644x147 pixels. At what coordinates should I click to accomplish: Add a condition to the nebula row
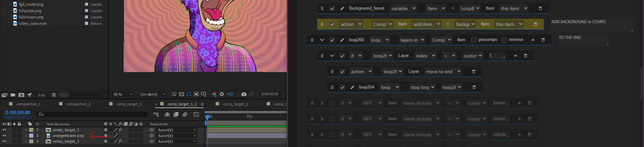point(519,135)
